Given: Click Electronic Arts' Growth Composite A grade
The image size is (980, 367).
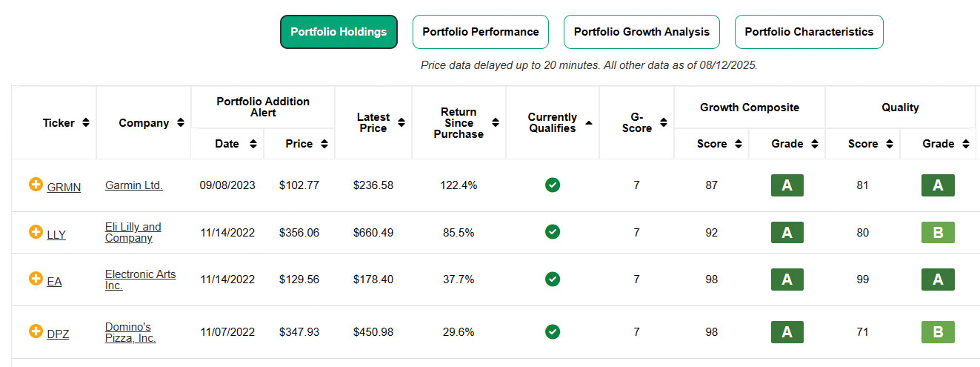Looking at the screenshot, I should (x=787, y=280).
